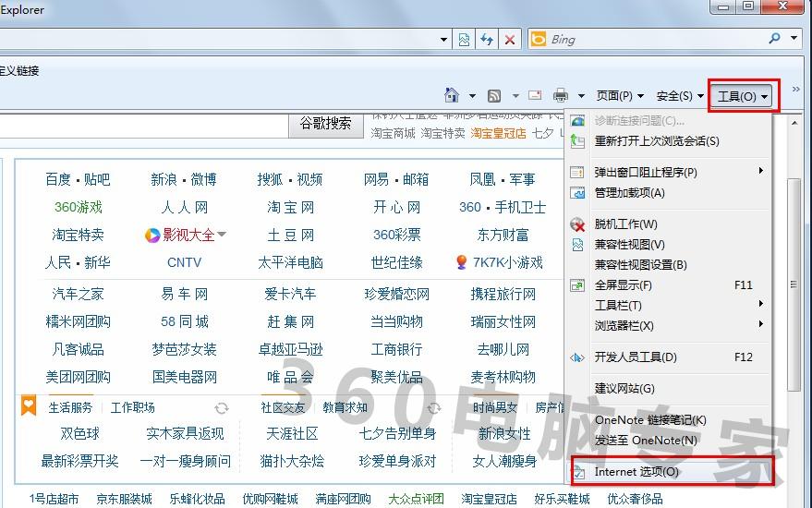812x508 pixels.
Task: Click the Home toolbar icon
Action: pyautogui.click(x=452, y=95)
